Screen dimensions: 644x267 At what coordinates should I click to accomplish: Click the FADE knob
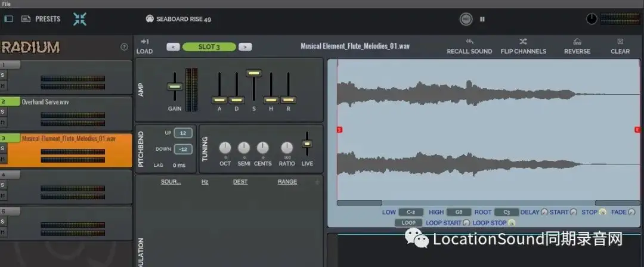[631, 212]
